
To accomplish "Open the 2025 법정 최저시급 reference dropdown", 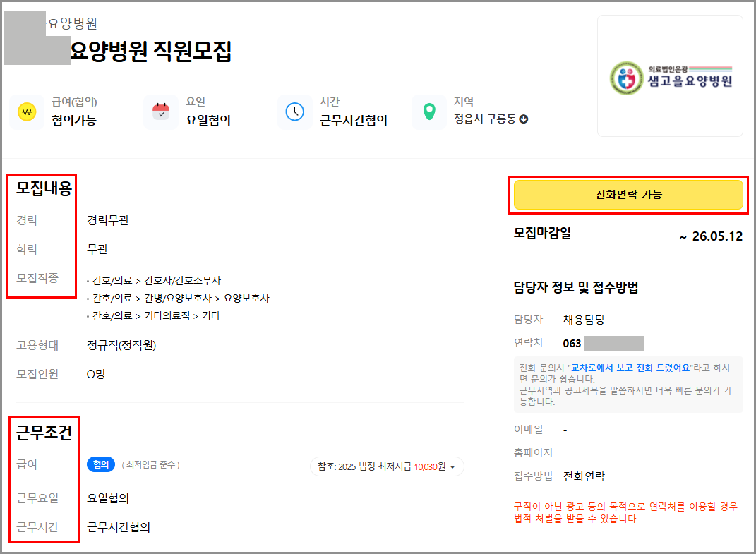I will coord(387,466).
